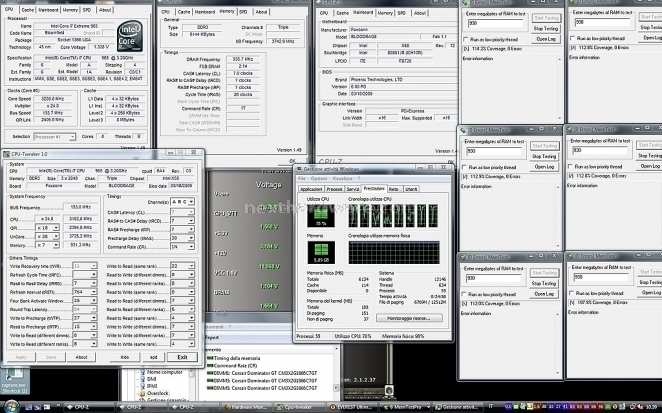The image size is (662, 413).
Task: Click the first quick launch icon
Action: click(x=29, y=407)
